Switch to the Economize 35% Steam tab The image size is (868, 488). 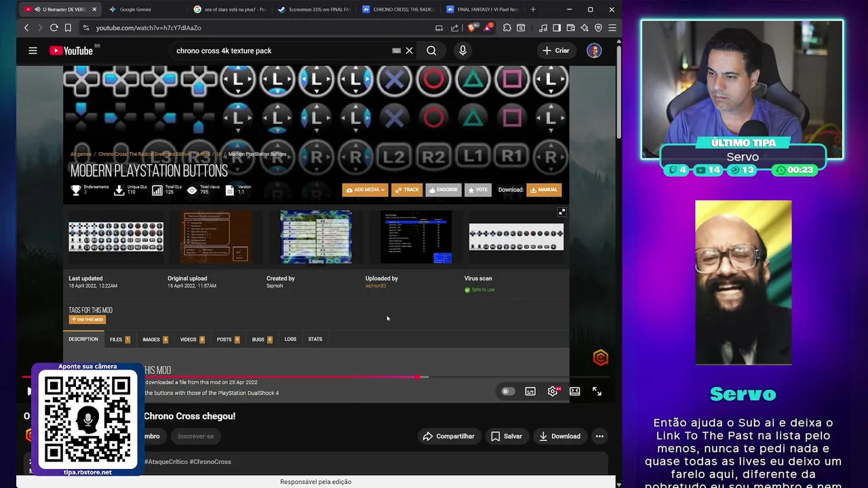315,9
